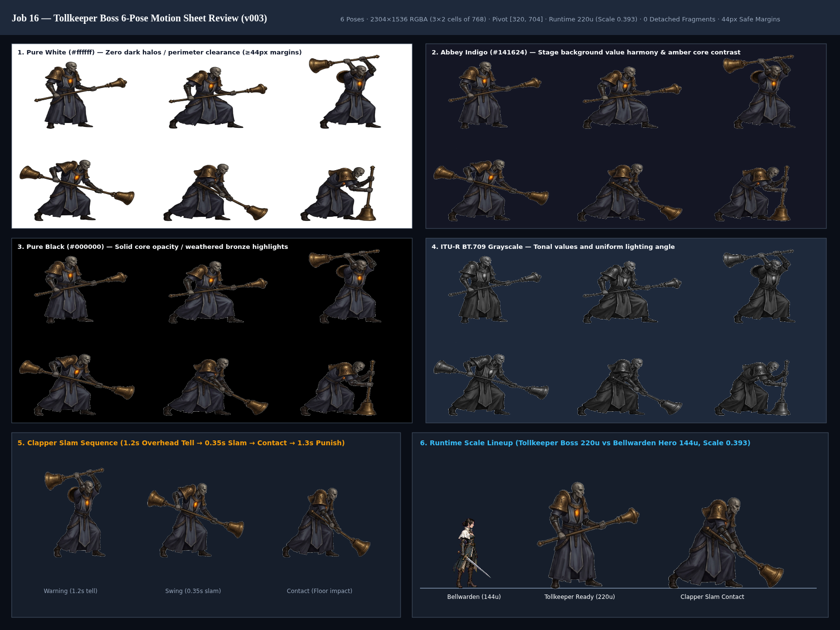
Task: Select the Abbey Indigo panel heading
Action: pyautogui.click(x=586, y=52)
